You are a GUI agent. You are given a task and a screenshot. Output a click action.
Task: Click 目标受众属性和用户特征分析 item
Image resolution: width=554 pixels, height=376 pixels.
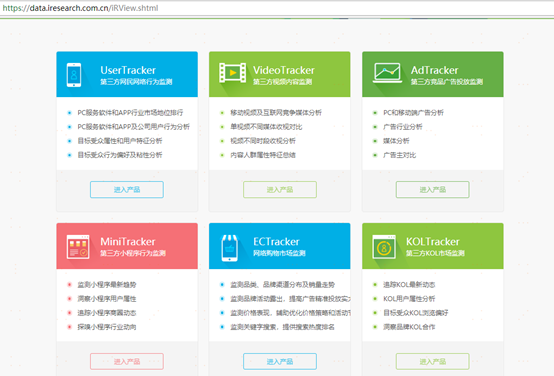pos(120,141)
